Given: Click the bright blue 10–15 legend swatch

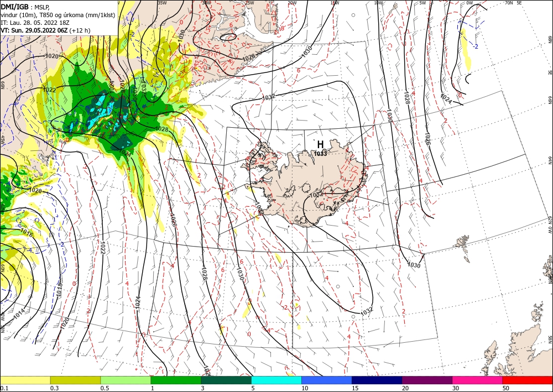Looking at the screenshot, I should 327,380.
